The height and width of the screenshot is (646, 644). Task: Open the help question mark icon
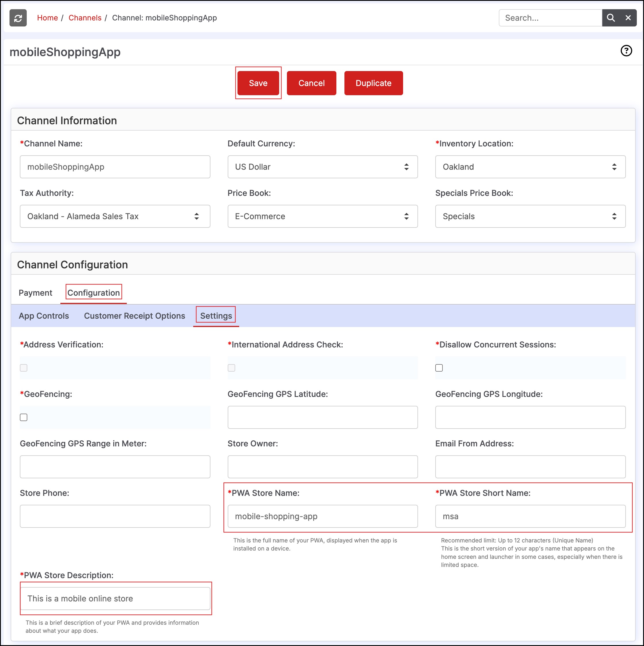tap(626, 51)
